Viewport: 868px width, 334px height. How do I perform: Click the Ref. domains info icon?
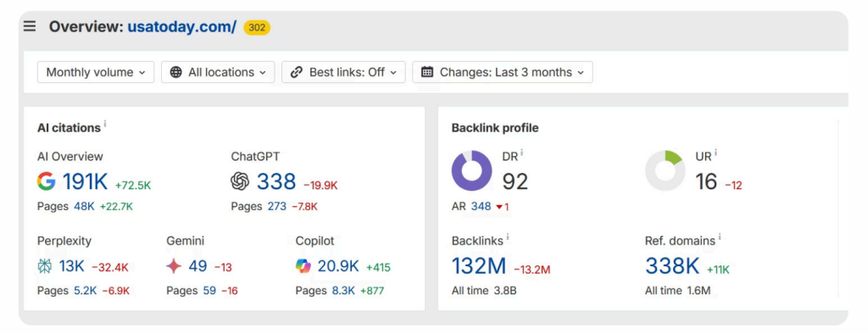[x=720, y=237]
